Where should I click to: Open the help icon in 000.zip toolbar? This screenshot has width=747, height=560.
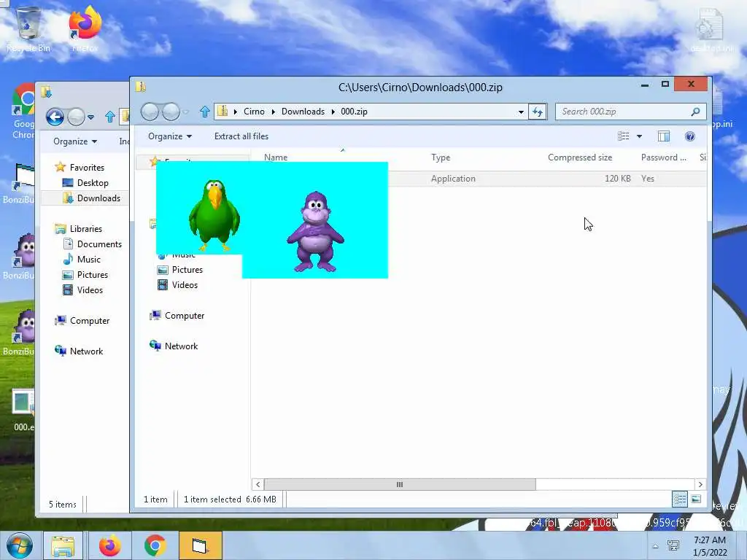(x=689, y=136)
